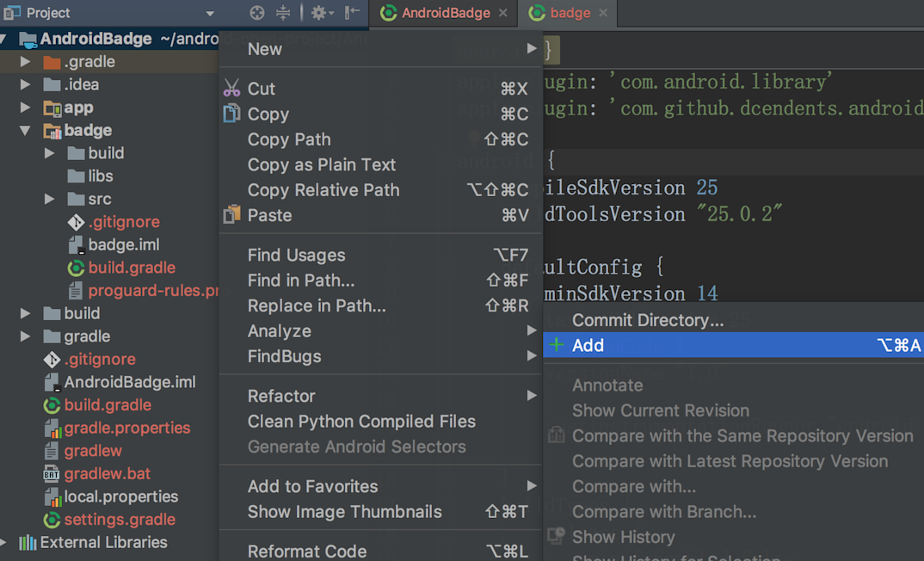Click the External Libraries bars icon
924x561 pixels.
28,543
